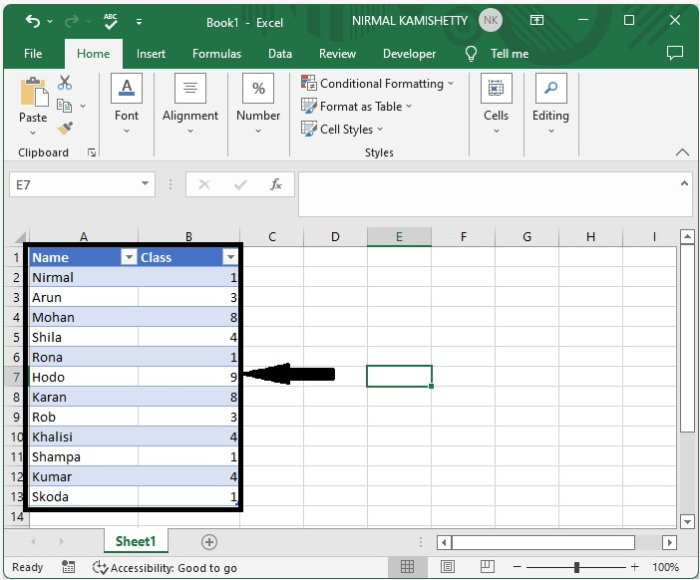Click the zoom in plus button
The image size is (700, 580).
pyautogui.click(x=634, y=567)
